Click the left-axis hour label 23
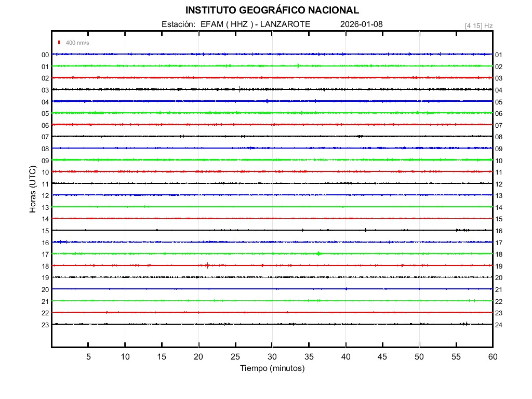 [45, 325]
